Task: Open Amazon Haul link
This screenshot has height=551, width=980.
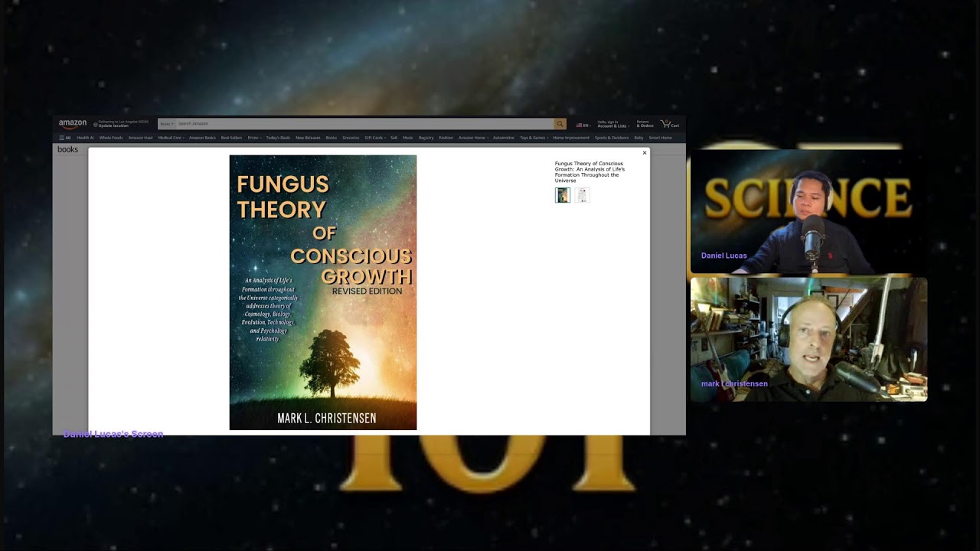Action: pos(140,138)
